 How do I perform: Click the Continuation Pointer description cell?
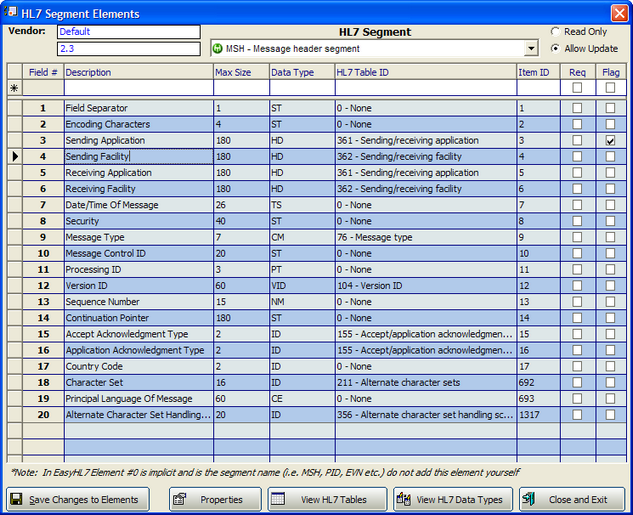click(x=139, y=318)
